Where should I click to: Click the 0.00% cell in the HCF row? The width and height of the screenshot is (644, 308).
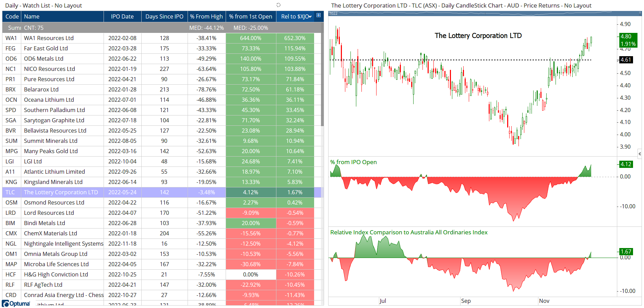click(x=251, y=274)
